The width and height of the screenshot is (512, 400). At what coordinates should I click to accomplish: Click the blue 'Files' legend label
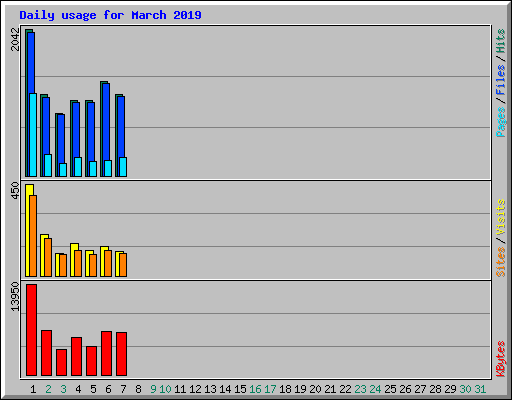pos(501,79)
